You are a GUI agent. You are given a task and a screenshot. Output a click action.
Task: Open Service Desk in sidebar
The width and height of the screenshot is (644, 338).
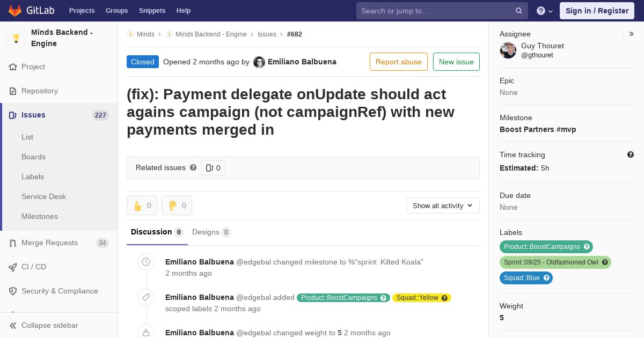43,197
